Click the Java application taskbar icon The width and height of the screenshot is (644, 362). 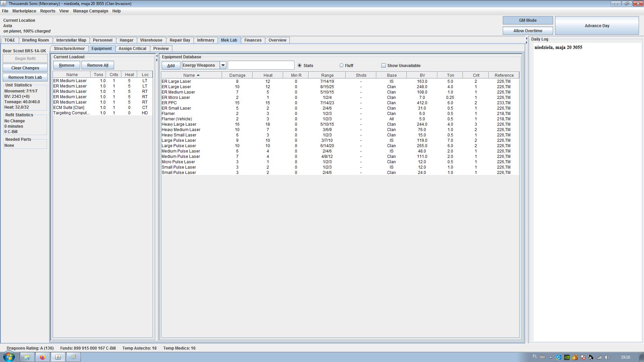click(58, 357)
